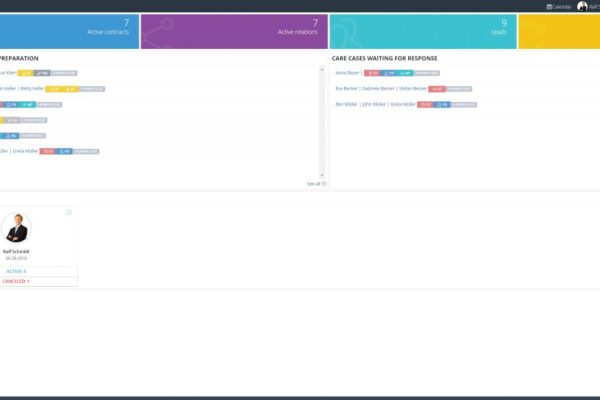
Task: Click the calendar icon beside Calendar
Action: click(549, 7)
